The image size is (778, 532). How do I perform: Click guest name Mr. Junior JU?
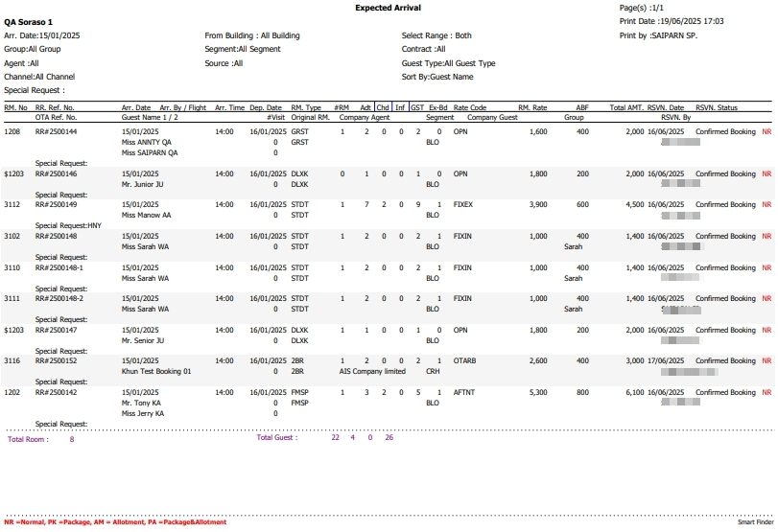(146, 184)
